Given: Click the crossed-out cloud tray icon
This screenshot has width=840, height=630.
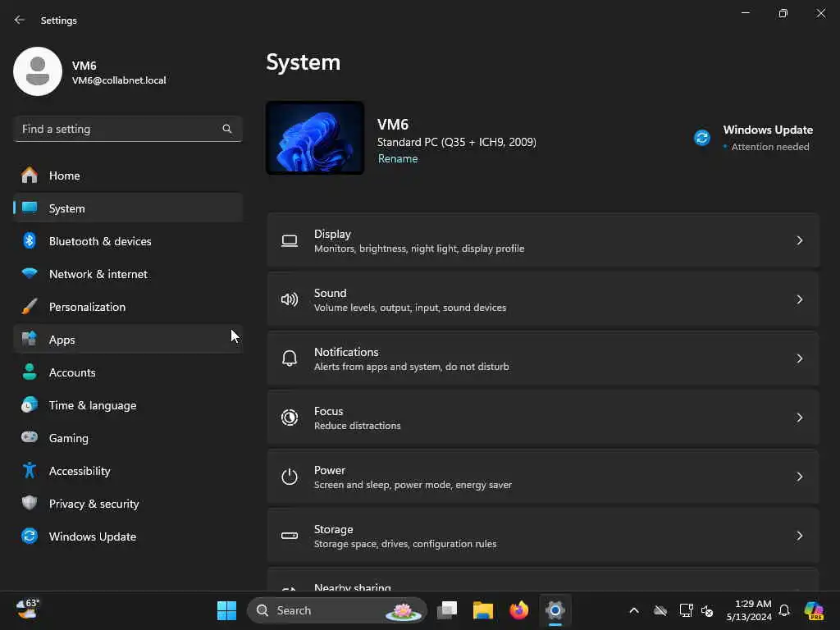Looking at the screenshot, I should (660, 610).
